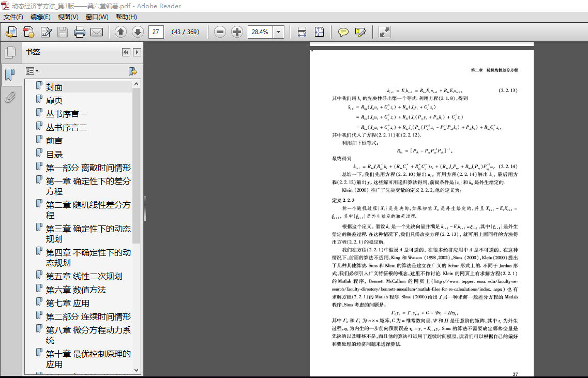Screen dimensions: 588x378
Task: Open the 目录 bookmark
Action: pyautogui.click(x=54, y=155)
